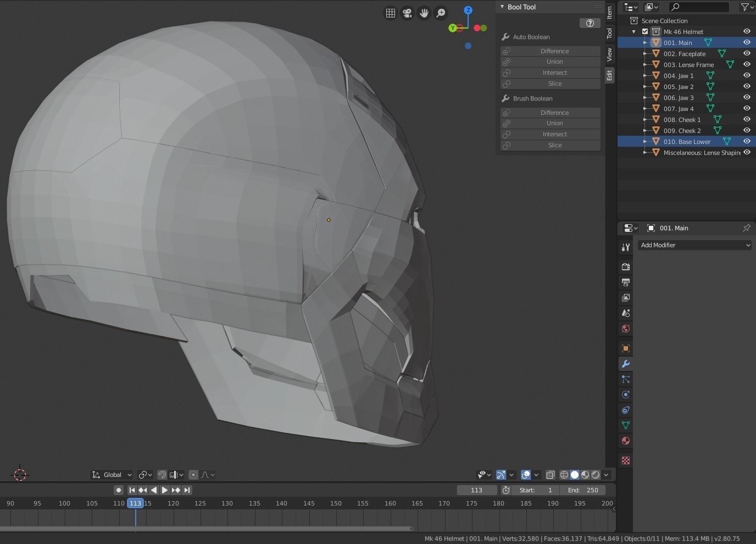
Task: Toggle X-ray display mode
Action: click(x=550, y=475)
